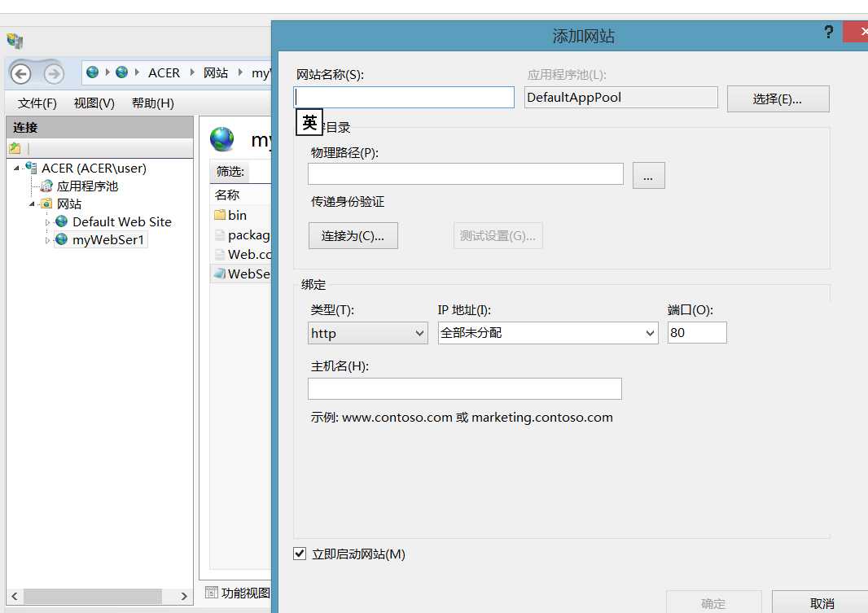Screen dimensions: 868x613
Task: Click the connect icon in Connections toolbar
Action: 15,148
